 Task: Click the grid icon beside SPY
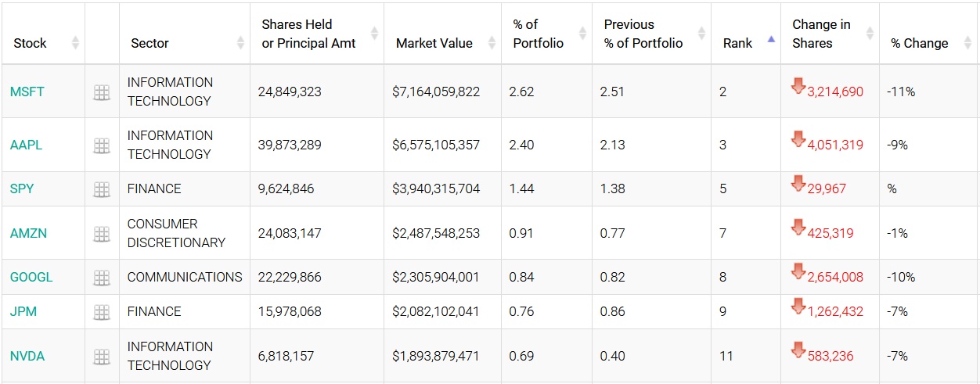click(102, 189)
